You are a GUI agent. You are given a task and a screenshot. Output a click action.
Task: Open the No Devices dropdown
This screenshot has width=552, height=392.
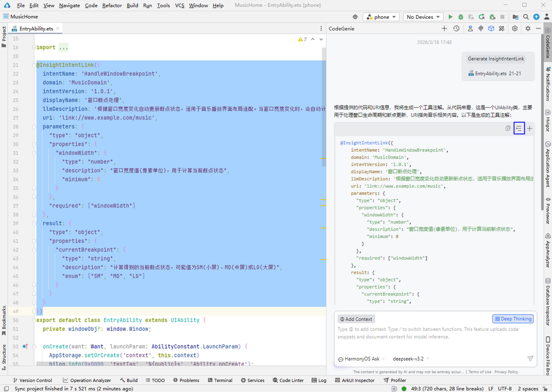(x=423, y=17)
